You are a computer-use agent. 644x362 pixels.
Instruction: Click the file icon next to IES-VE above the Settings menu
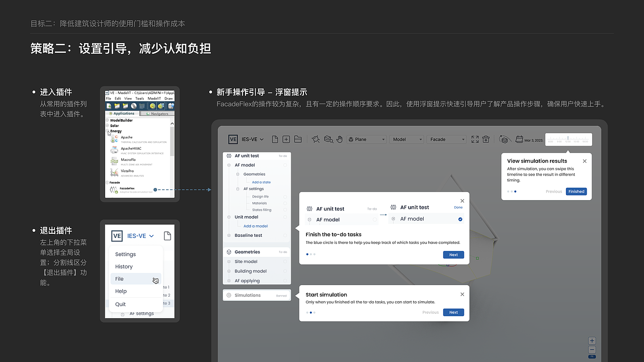tap(168, 236)
